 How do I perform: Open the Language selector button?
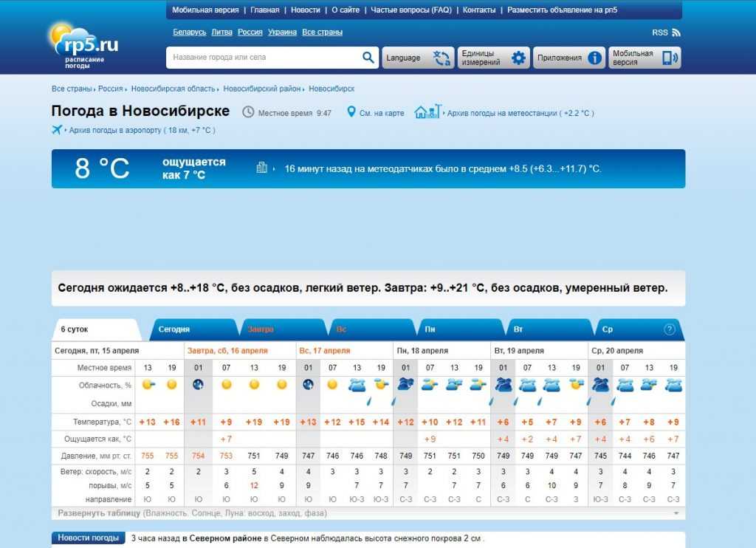pyautogui.click(x=417, y=58)
